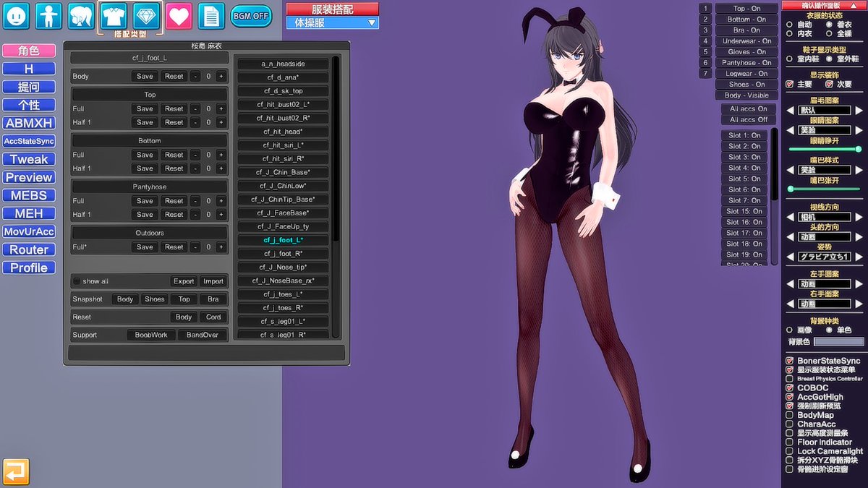Click next arrow for 姿势 pose
This screenshot has width=868, height=488.
click(x=859, y=257)
